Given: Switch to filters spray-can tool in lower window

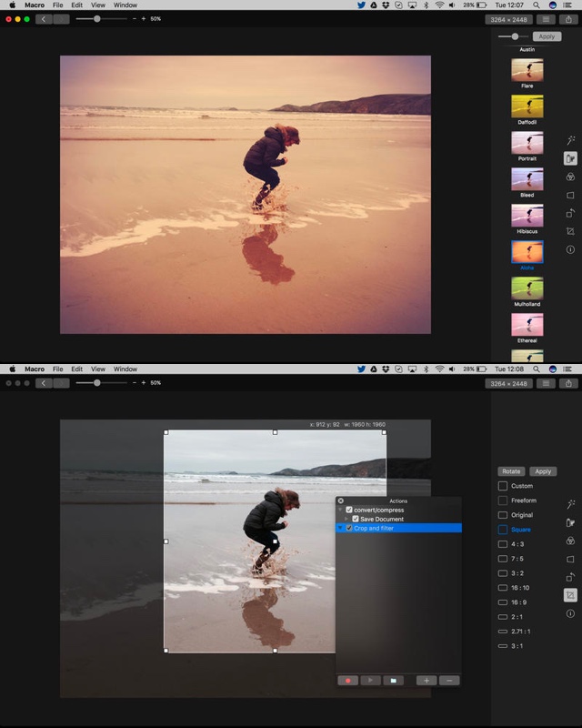Looking at the screenshot, I should point(570,522).
